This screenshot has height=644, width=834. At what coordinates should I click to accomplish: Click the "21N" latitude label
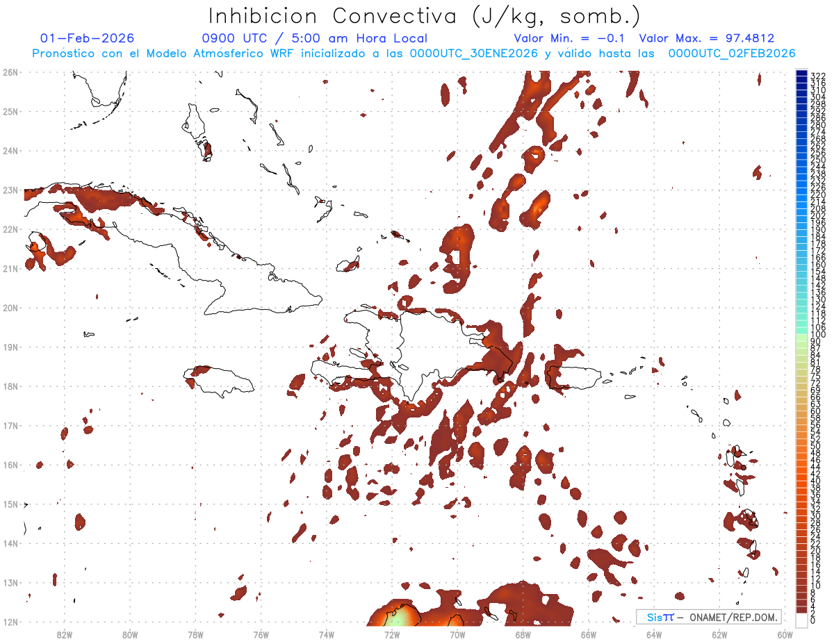10,268
